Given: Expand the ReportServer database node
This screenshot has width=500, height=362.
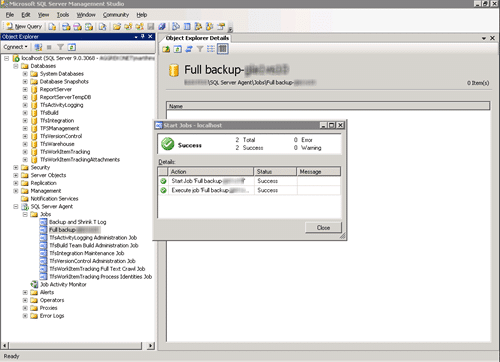Looking at the screenshot, I should point(25,89).
